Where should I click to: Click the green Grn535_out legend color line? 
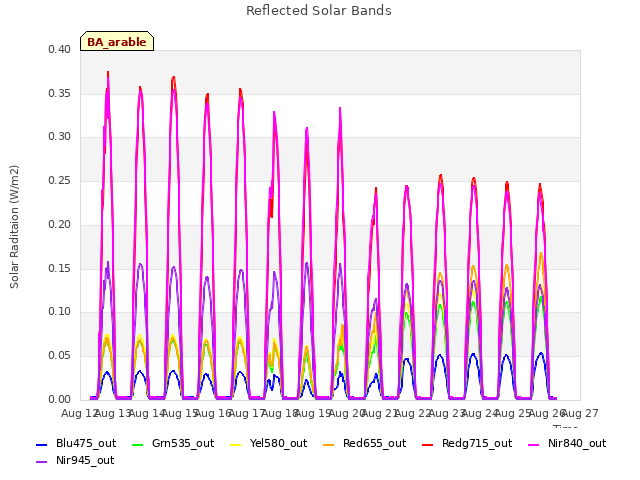coord(138,444)
